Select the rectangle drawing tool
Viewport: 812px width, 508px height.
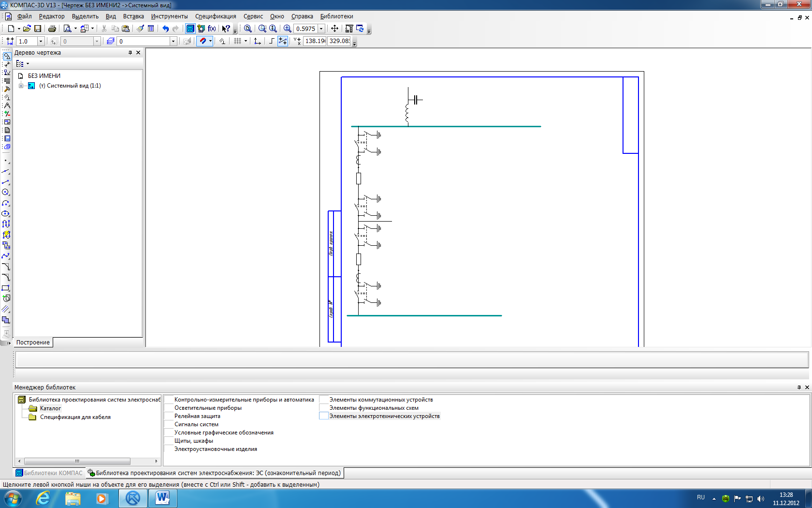(6, 288)
